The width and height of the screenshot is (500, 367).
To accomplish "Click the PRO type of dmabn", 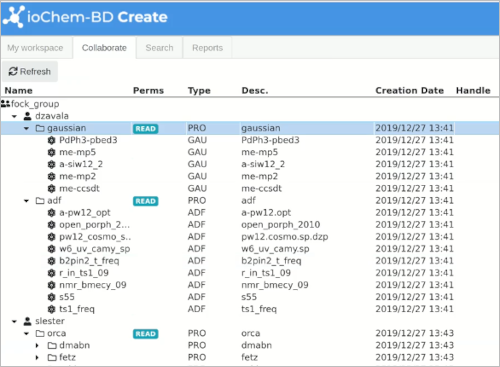I will pyautogui.click(x=197, y=345).
